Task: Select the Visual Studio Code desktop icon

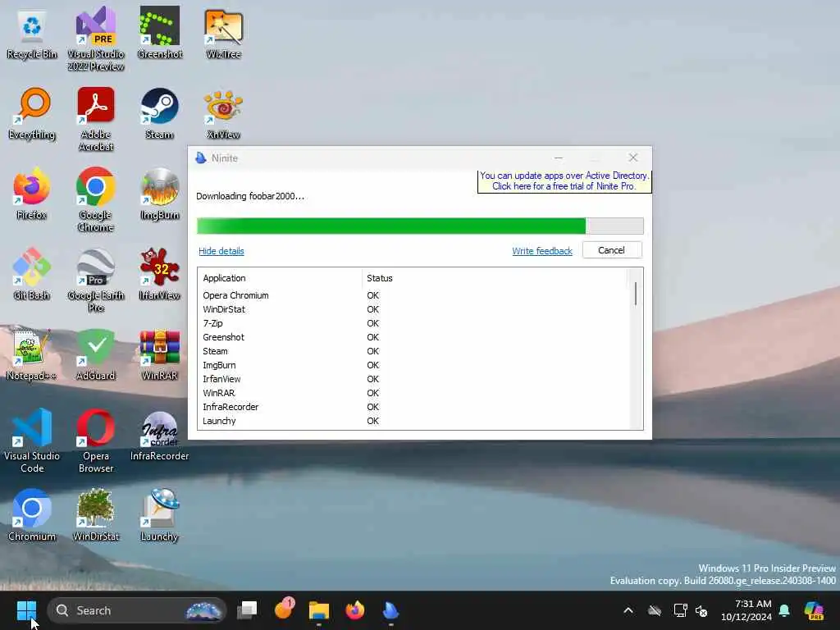Action: pos(32,441)
